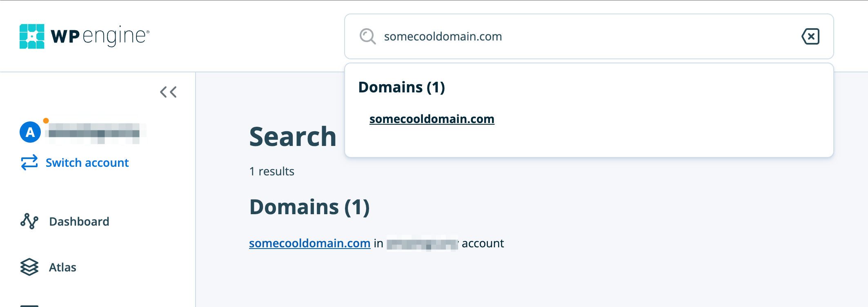
Task: Click the blue account avatar letter A
Action: (x=30, y=132)
